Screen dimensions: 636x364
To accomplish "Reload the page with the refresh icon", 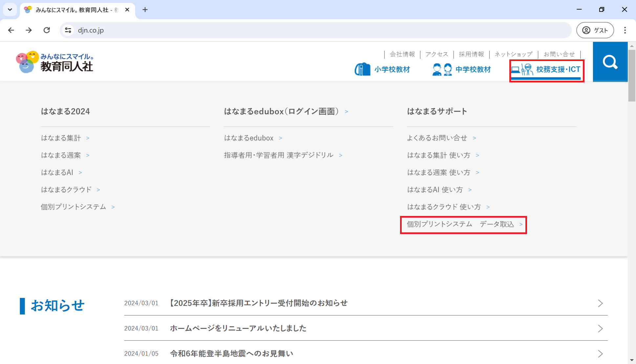I will point(47,30).
